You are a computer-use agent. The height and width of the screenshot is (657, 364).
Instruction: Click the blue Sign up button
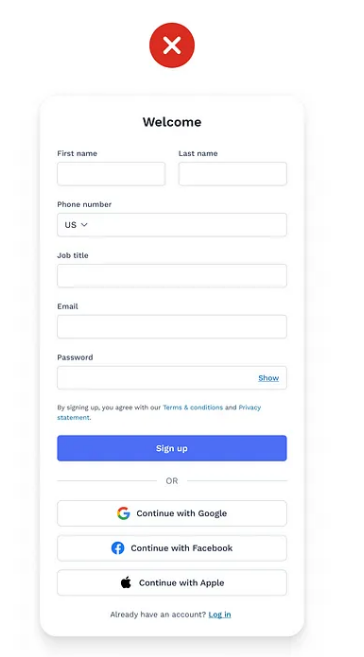click(172, 448)
